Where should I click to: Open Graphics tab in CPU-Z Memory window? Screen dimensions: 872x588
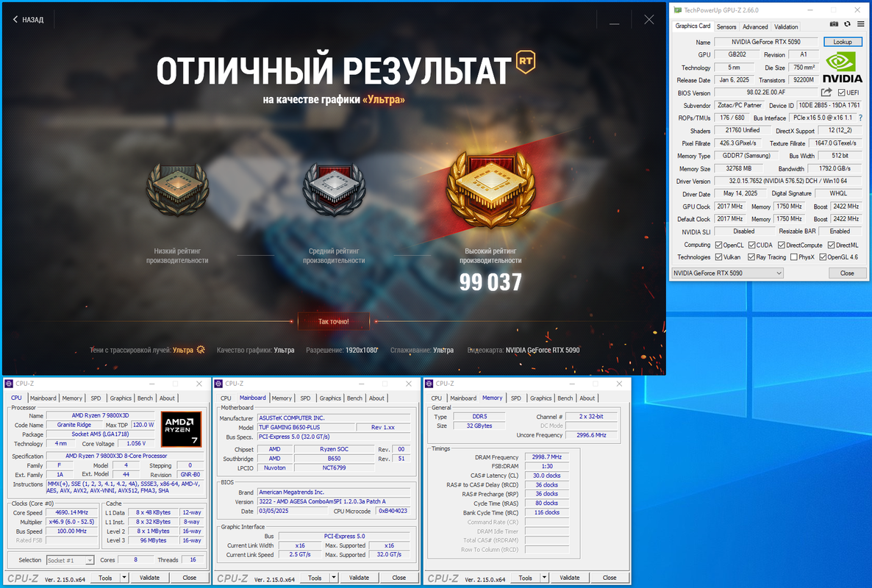540,398
